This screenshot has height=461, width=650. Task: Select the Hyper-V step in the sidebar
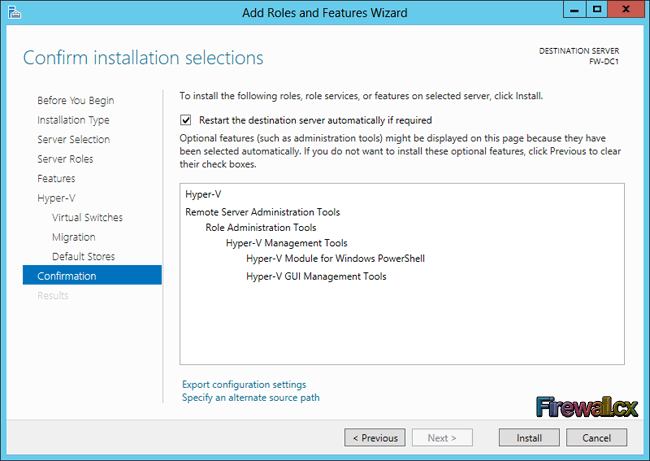pyautogui.click(x=56, y=198)
